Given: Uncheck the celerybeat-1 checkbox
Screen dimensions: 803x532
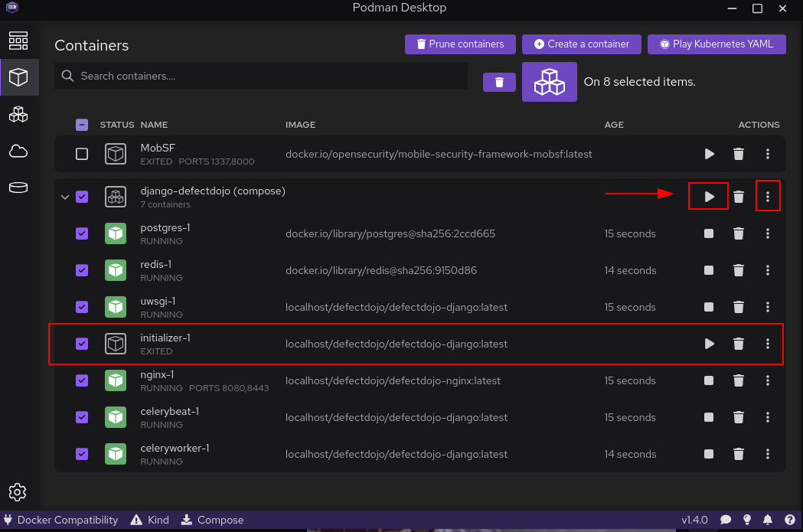Looking at the screenshot, I should 82,417.
